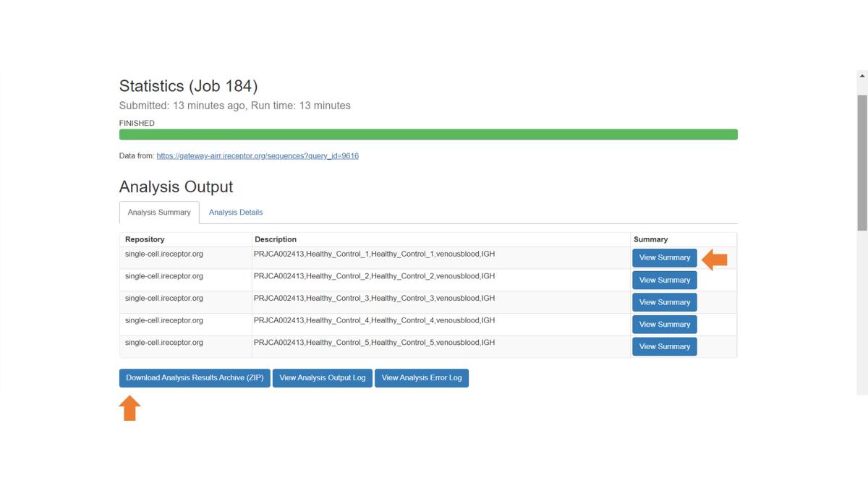
Task: Select the Healthy_Control_1 description cell
Action: 441,258
